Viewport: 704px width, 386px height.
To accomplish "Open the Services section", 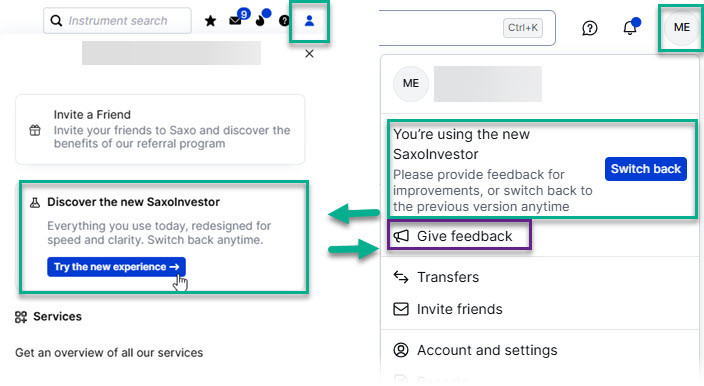I will 48,317.
